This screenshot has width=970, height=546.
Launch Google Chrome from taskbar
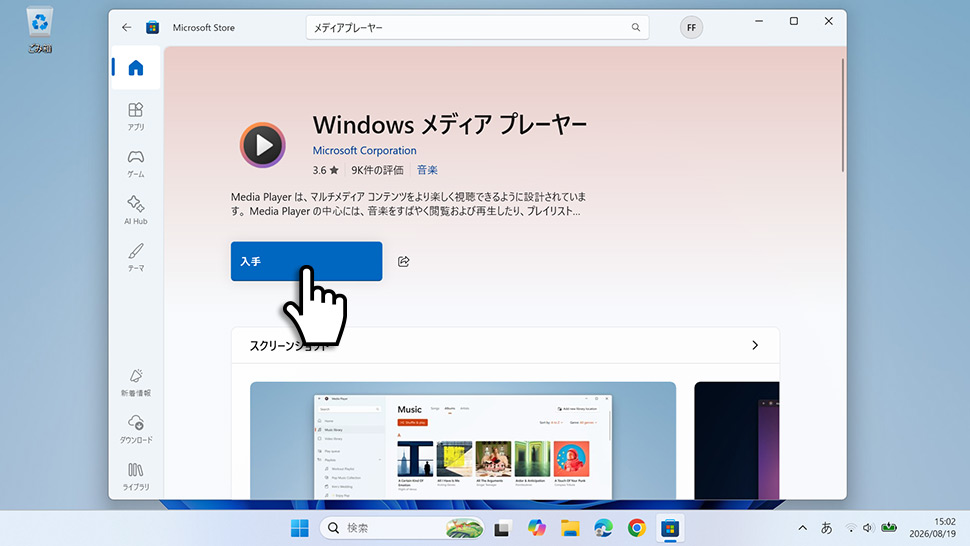pos(637,528)
